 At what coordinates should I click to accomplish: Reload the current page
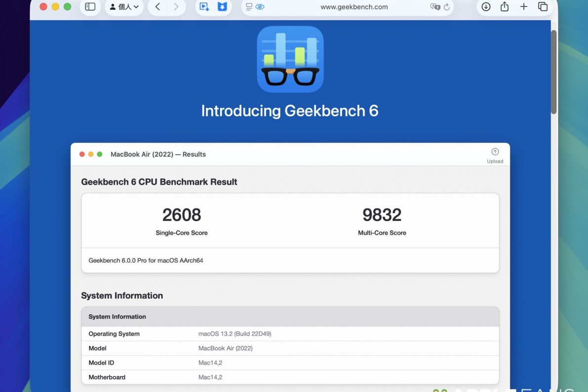[x=447, y=7]
